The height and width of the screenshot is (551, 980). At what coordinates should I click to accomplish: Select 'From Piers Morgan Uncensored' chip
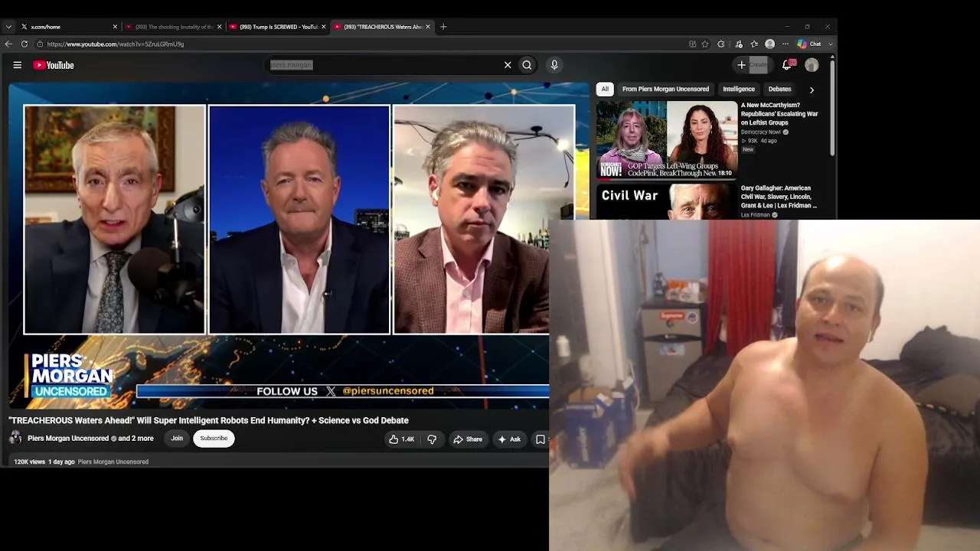tap(665, 89)
